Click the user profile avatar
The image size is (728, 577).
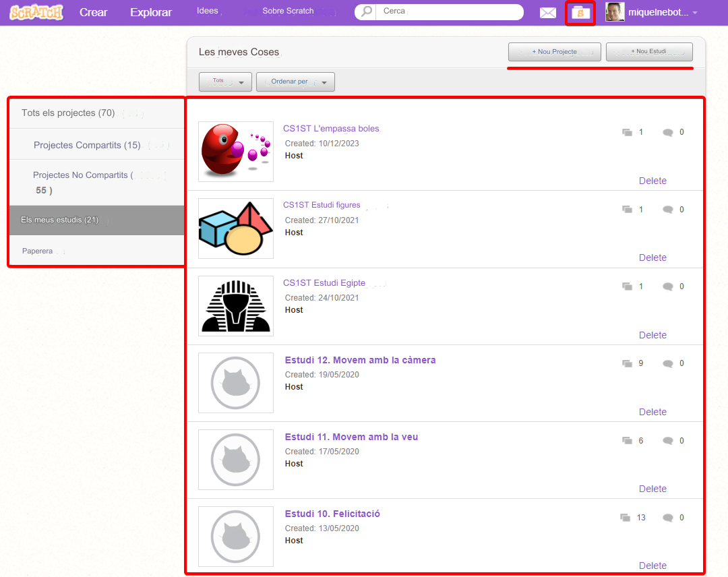[614, 12]
